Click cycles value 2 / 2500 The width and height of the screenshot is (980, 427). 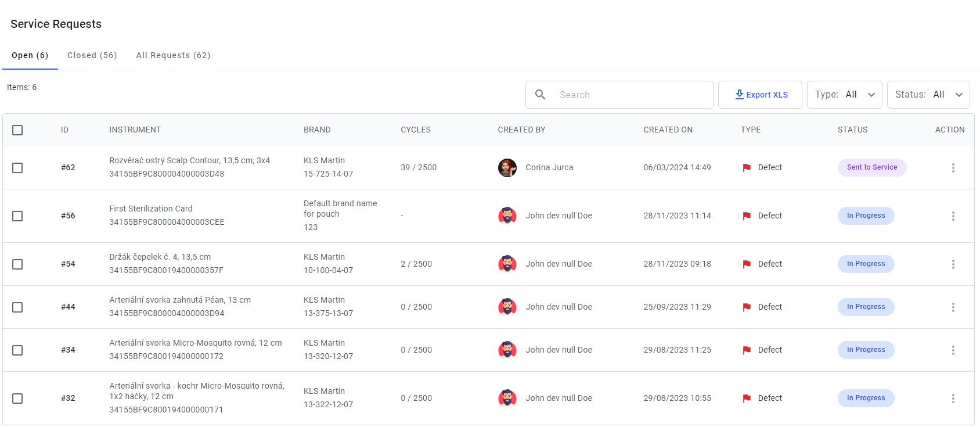tap(416, 264)
